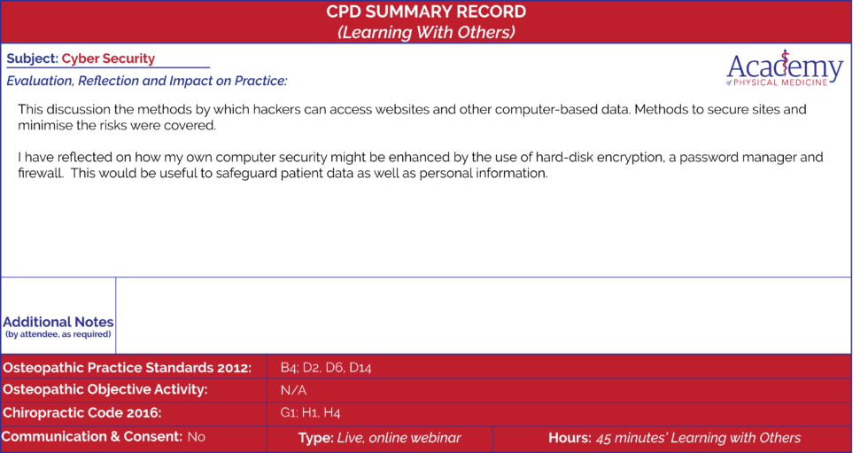Click the Communication & Consent No value
868x453 pixels.
[x=196, y=437]
